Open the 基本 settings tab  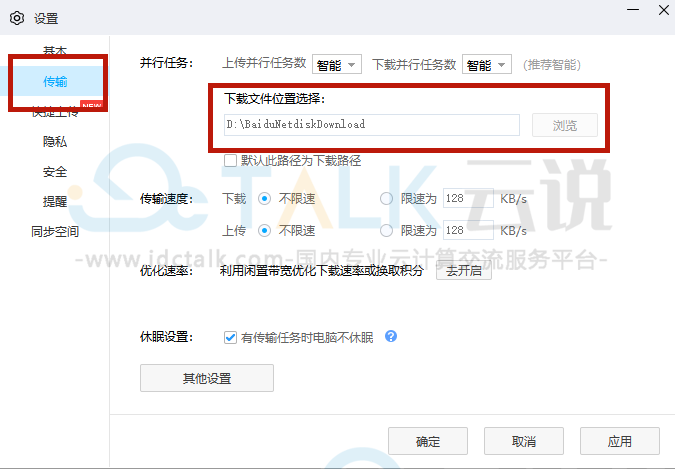(x=55, y=50)
